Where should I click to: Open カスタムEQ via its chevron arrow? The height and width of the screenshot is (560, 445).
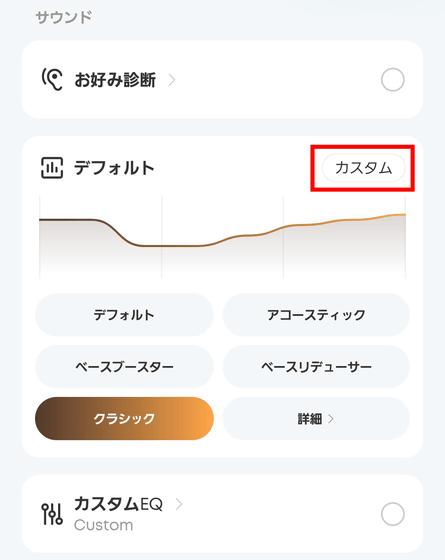[x=179, y=504]
